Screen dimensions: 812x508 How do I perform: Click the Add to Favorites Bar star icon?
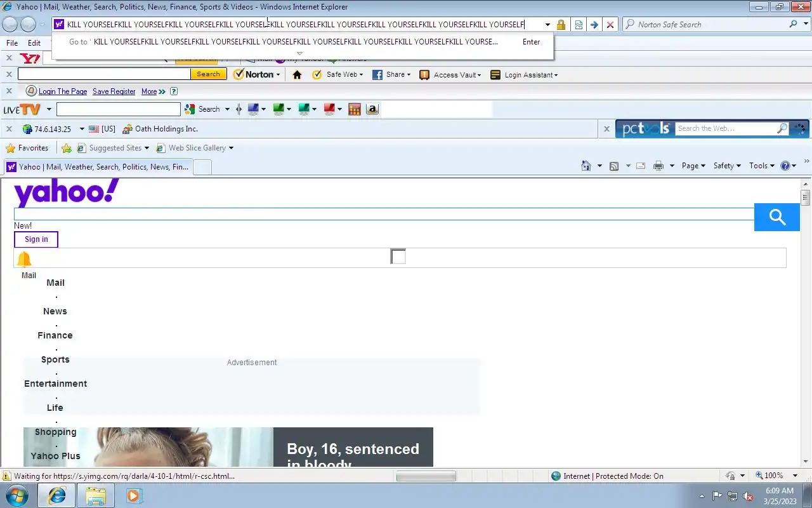[x=67, y=148]
